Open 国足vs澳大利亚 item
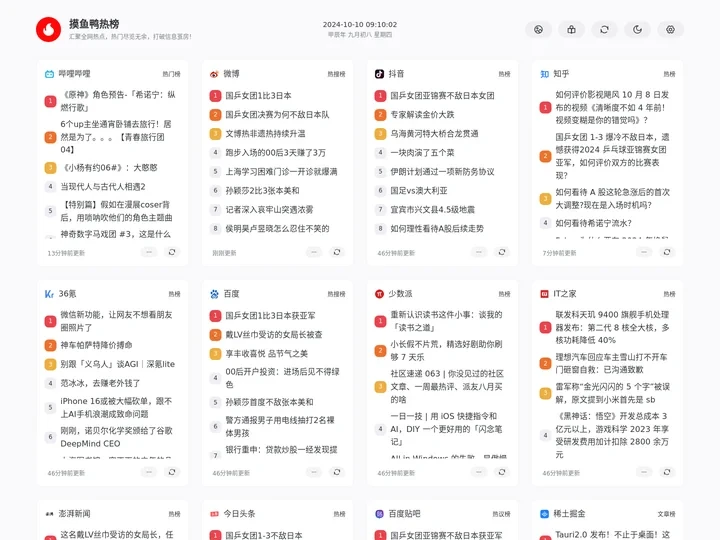Screen dimensions: 720x540 pyautogui.click(x=419, y=191)
